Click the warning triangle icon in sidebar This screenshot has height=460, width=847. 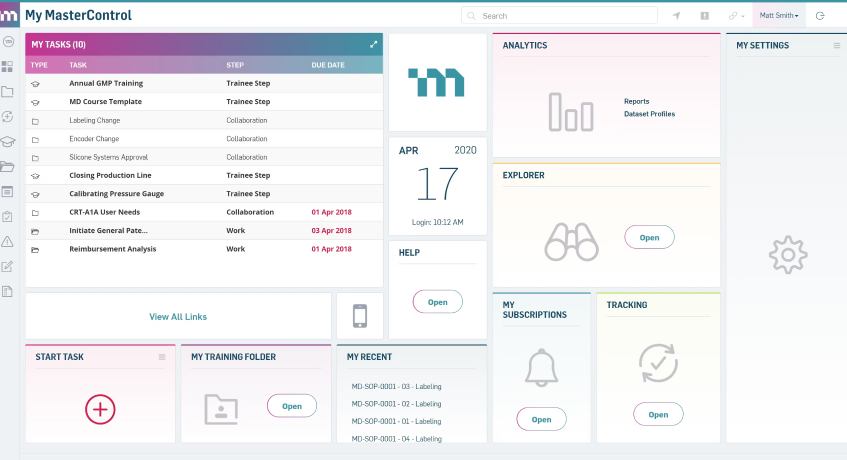[x=8, y=241]
